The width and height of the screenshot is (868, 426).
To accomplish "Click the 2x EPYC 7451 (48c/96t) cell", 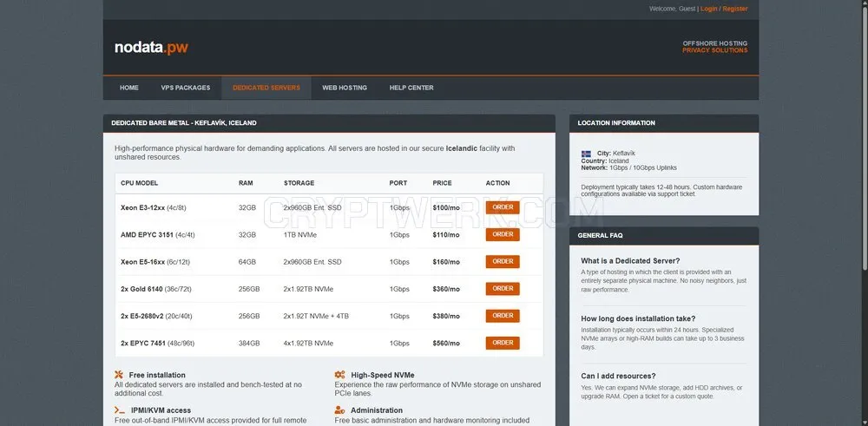I will [158, 344].
